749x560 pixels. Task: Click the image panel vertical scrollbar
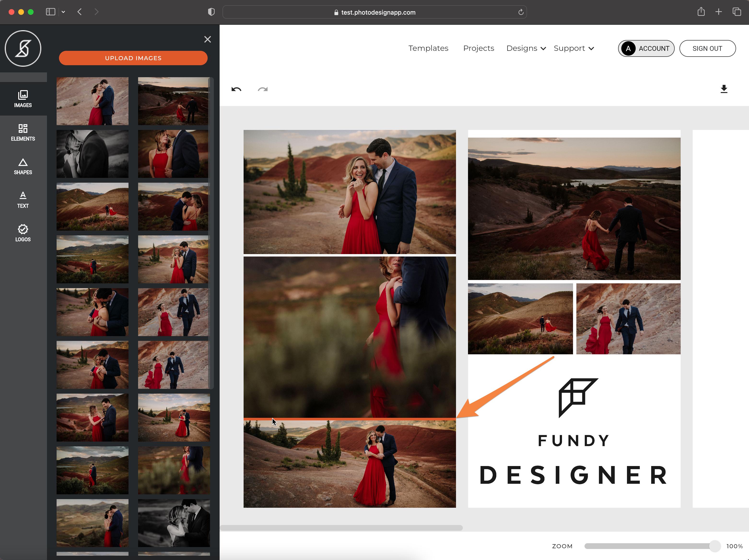(211, 233)
